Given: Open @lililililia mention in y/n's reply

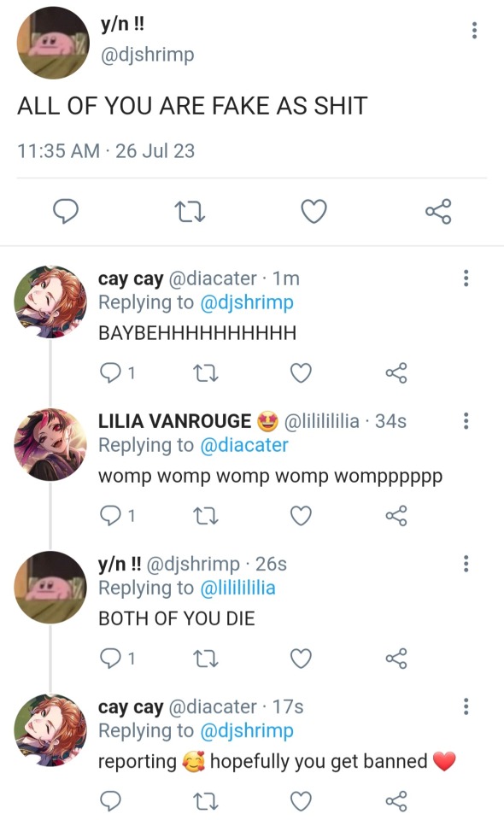Looking at the screenshot, I should click(237, 588).
